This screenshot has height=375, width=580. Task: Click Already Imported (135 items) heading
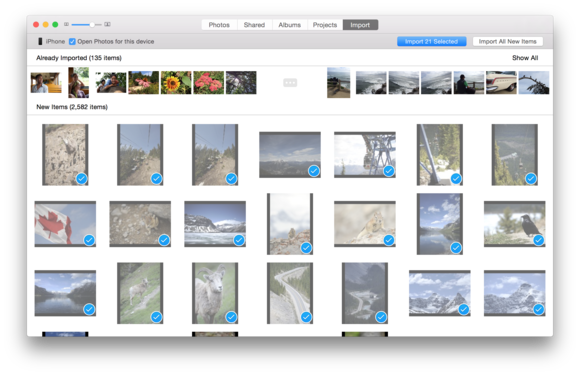[x=79, y=58]
